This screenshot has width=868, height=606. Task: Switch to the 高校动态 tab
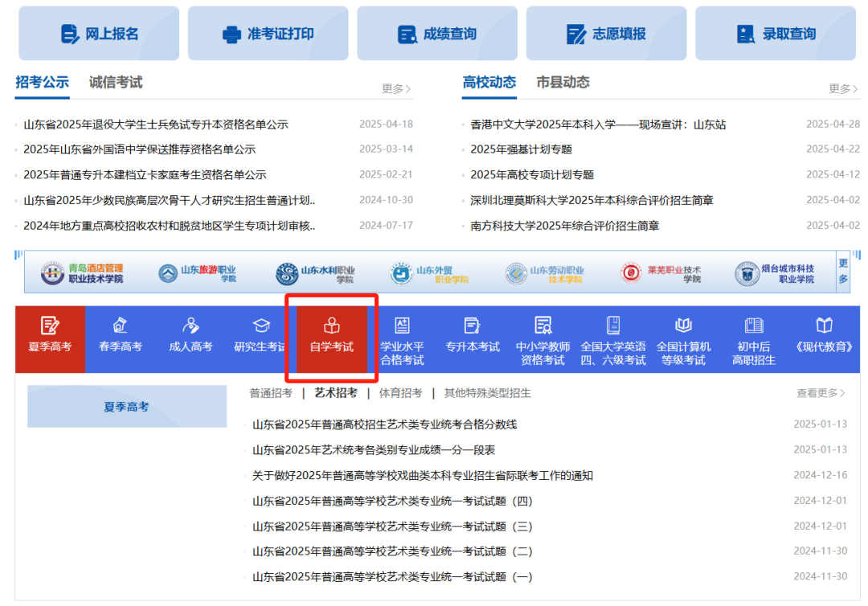pos(489,83)
